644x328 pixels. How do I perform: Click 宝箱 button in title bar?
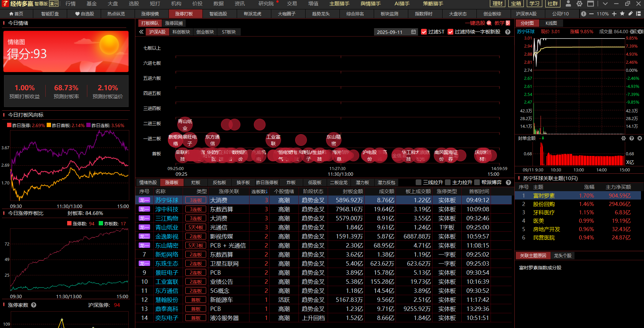(516, 4)
